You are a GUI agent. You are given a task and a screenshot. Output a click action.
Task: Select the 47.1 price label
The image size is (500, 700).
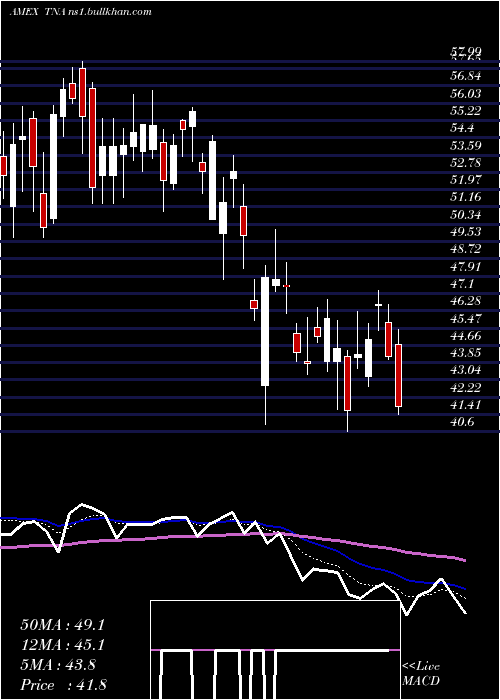[462, 284]
